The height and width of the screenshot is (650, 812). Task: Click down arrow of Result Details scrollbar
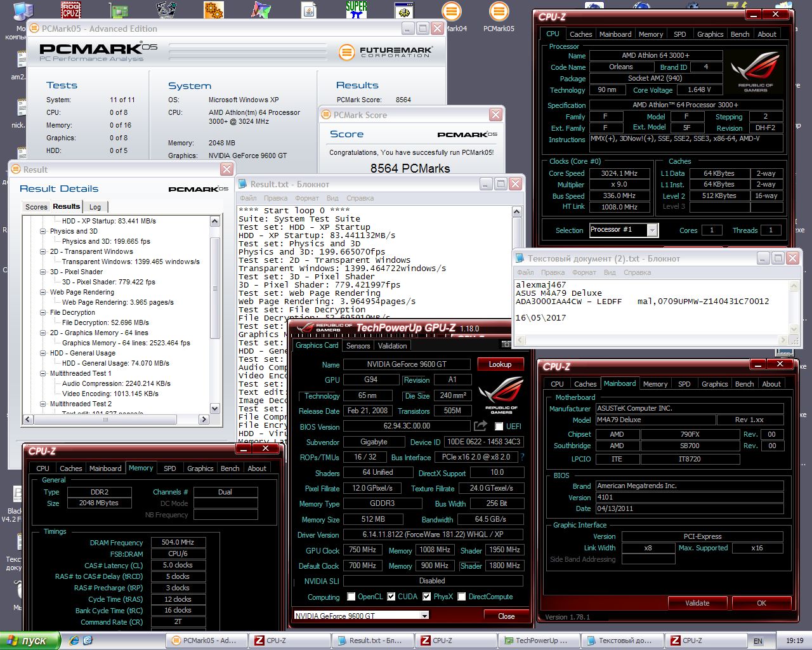coord(215,408)
